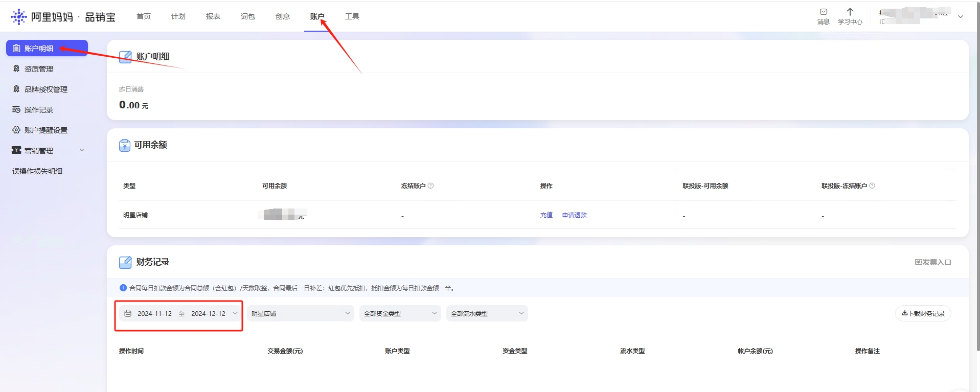Open the 全部资金类型 dropdown
This screenshot has height=392, width=980.
pos(400,313)
